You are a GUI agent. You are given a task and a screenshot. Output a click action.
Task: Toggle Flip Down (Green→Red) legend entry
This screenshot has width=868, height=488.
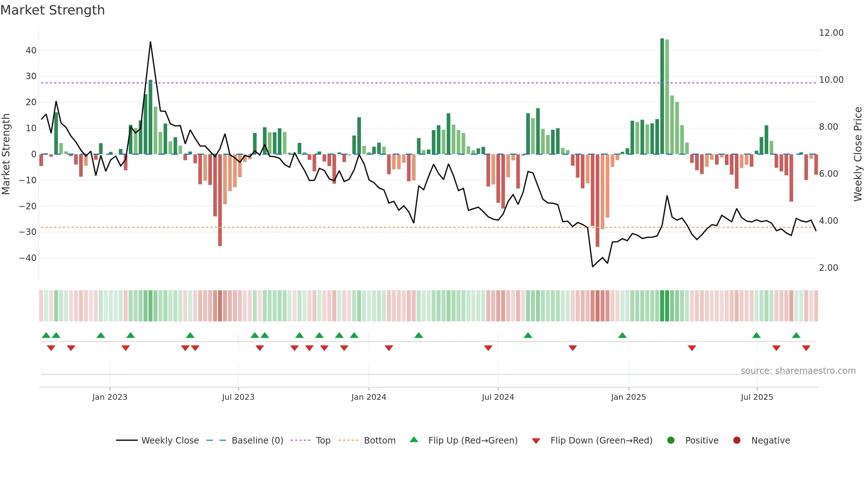[592, 440]
